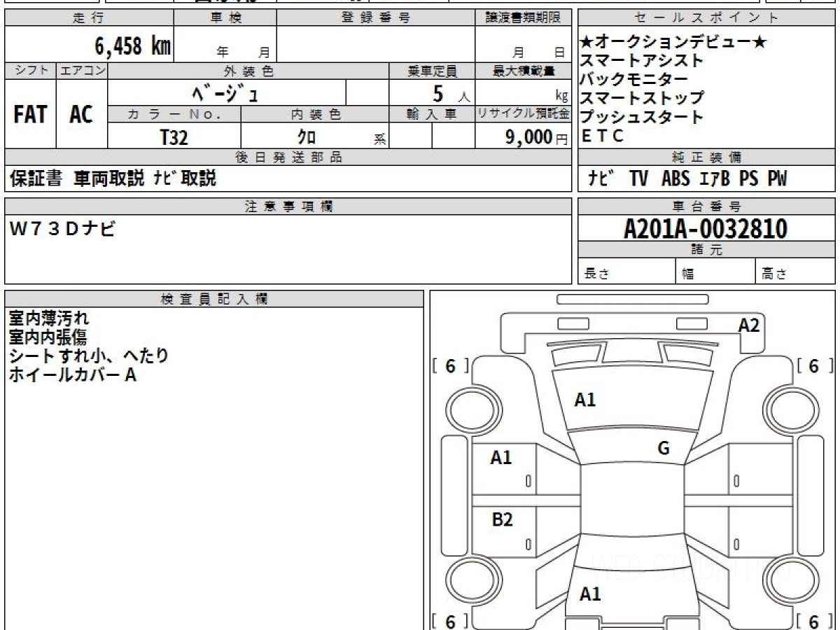Select the 高さ dimension label

pyautogui.click(x=773, y=274)
